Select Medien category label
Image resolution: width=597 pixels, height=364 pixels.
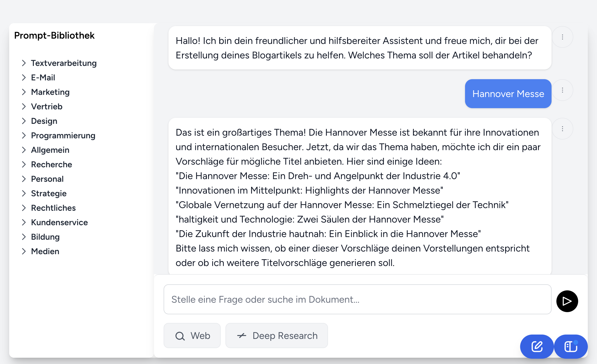click(45, 252)
